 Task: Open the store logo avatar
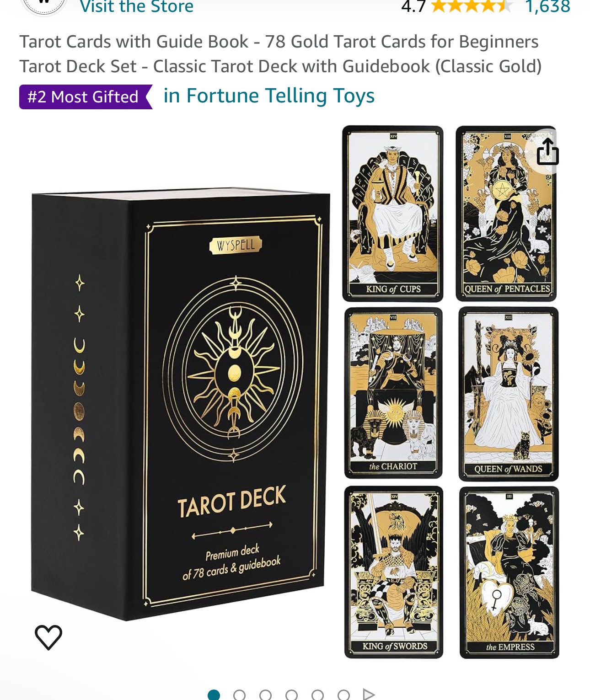[43, 5]
